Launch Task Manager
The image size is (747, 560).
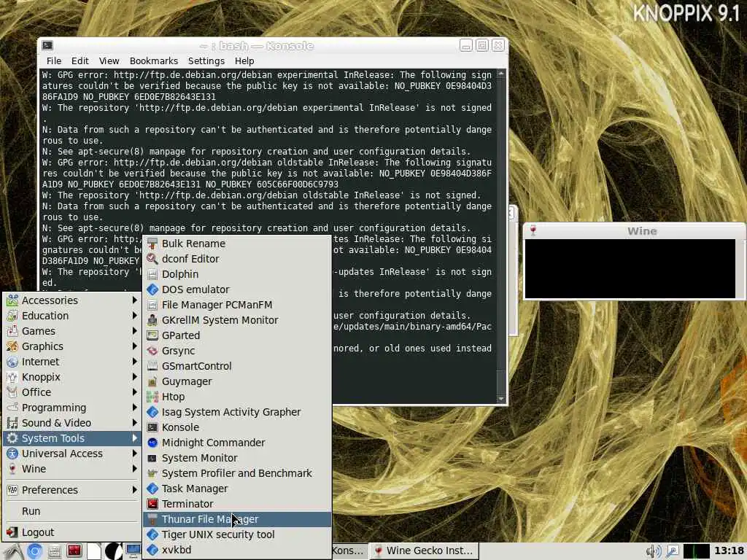click(x=237, y=488)
